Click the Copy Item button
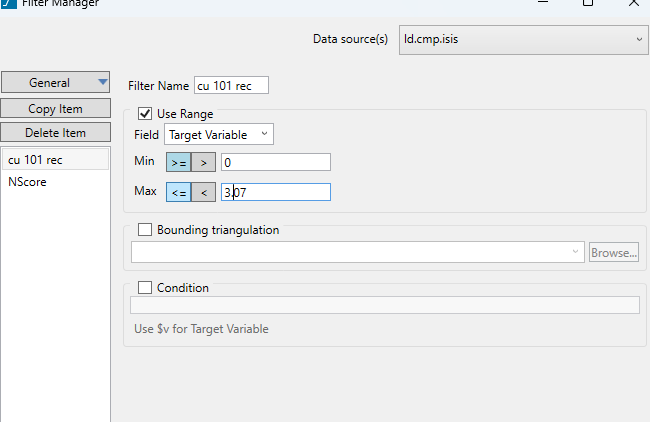The height and width of the screenshot is (422, 650). [56, 109]
